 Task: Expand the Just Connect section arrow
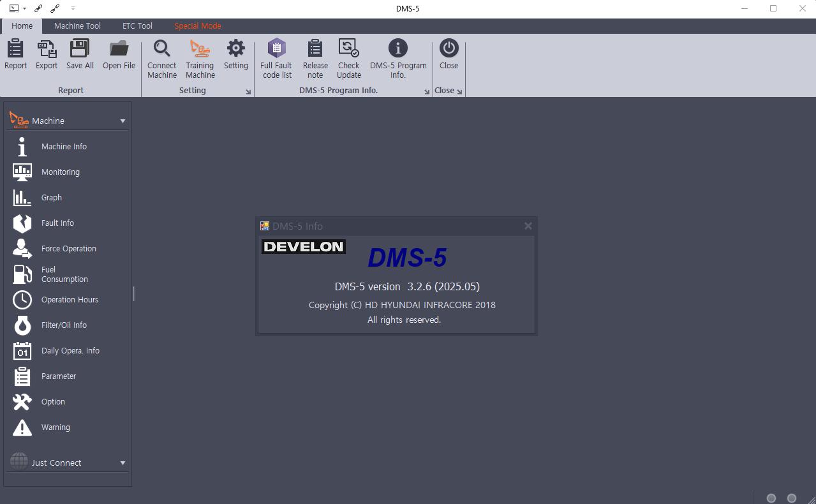click(x=122, y=463)
